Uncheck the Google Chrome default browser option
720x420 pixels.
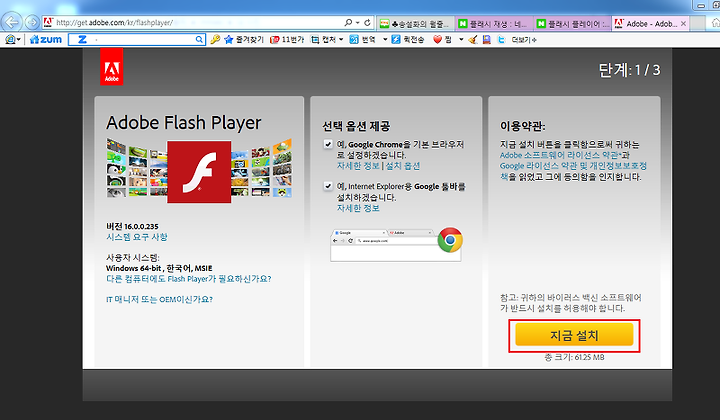328,144
